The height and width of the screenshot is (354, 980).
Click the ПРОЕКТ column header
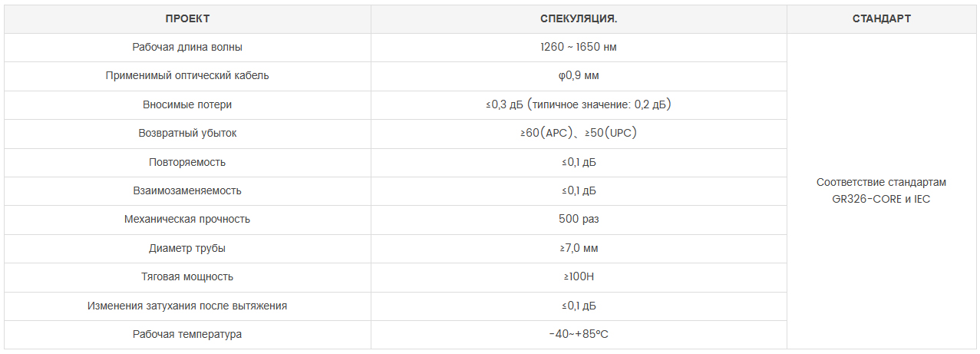[187, 18]
